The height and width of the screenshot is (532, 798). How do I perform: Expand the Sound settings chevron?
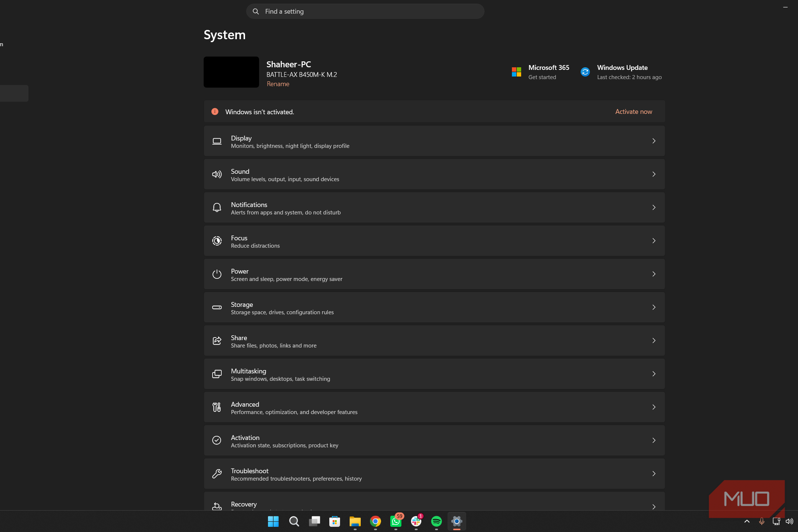point(654,174)
